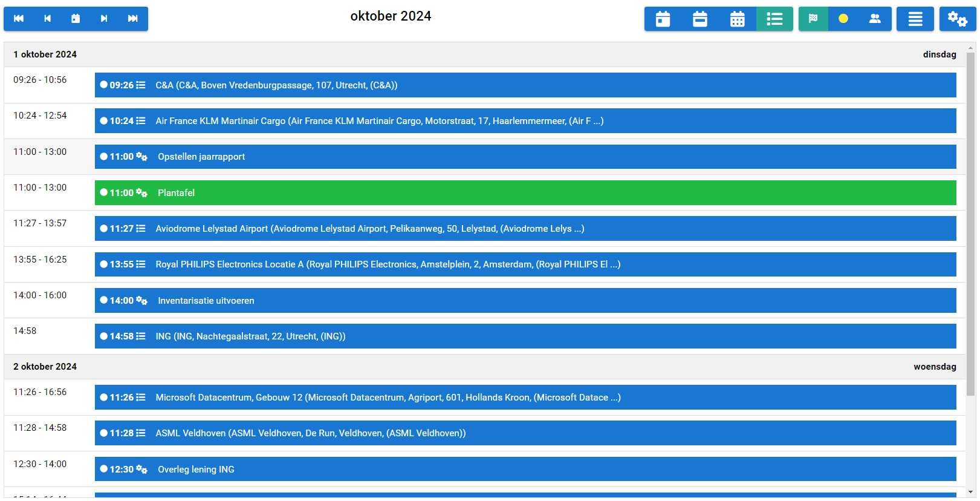
Task: Open the hamburger lines menu
Action: [915, 19]
